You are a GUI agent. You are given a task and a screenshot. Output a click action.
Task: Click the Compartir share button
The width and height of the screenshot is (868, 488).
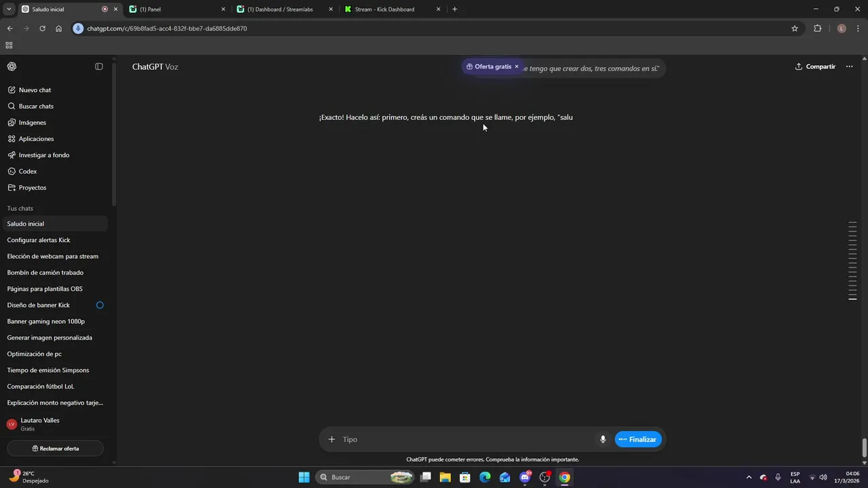pyautogui.click(x=815, y=66)
